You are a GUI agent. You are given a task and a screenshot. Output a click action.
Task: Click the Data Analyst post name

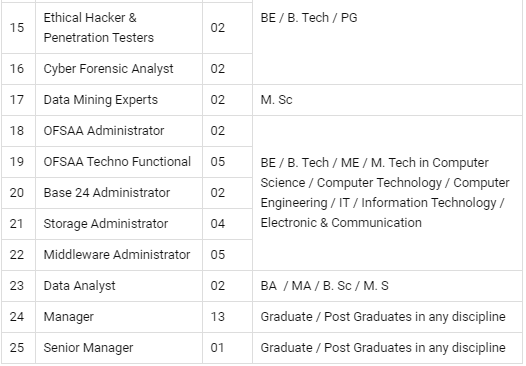click(x=80, y=286)
